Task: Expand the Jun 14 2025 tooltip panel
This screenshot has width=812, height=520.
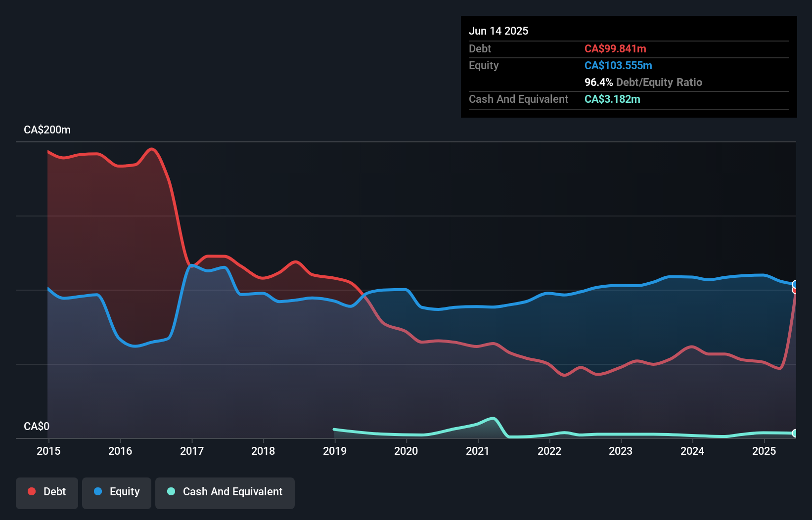Action: 498,31
